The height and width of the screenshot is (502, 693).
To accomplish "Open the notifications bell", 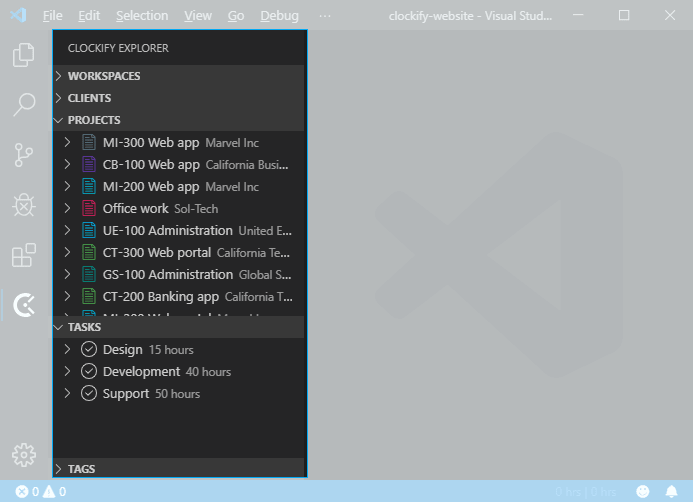I will 671,491.
